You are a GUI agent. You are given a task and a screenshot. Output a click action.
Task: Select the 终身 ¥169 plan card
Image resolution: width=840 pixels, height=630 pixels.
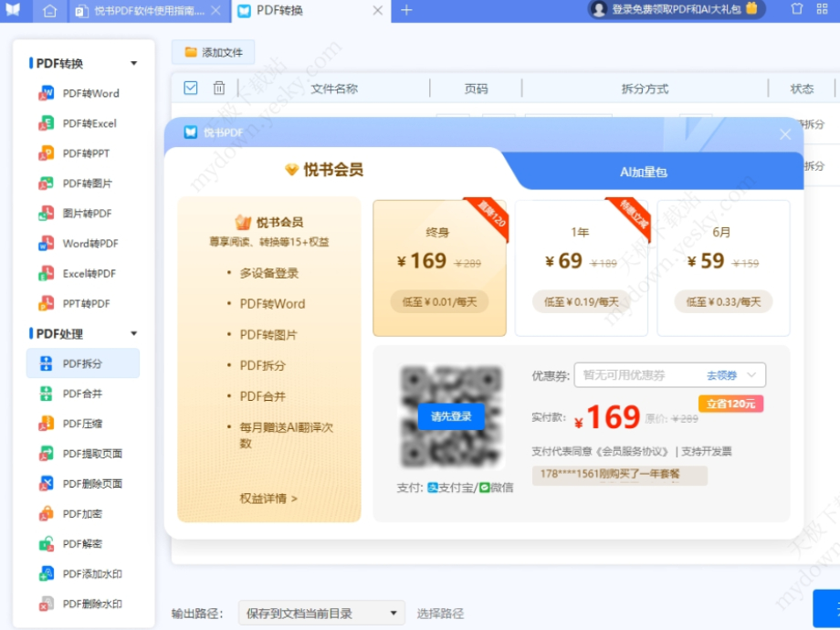pos(439,268)
